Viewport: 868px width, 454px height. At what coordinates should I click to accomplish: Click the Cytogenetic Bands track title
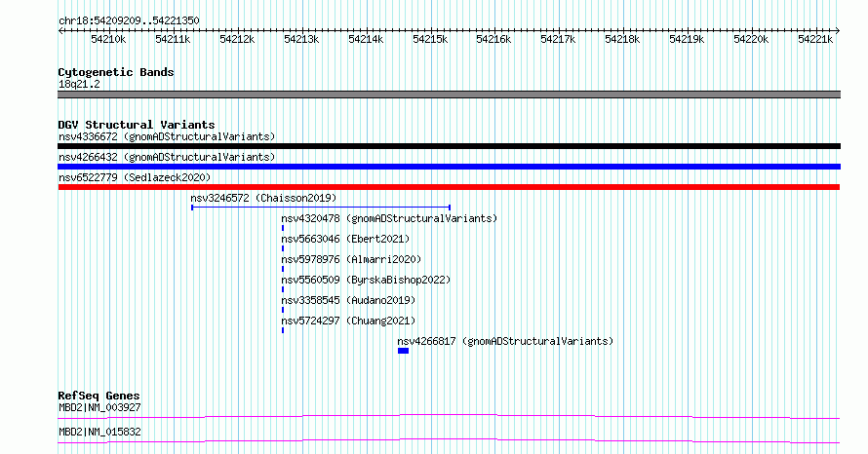click(x=116, y=72)
